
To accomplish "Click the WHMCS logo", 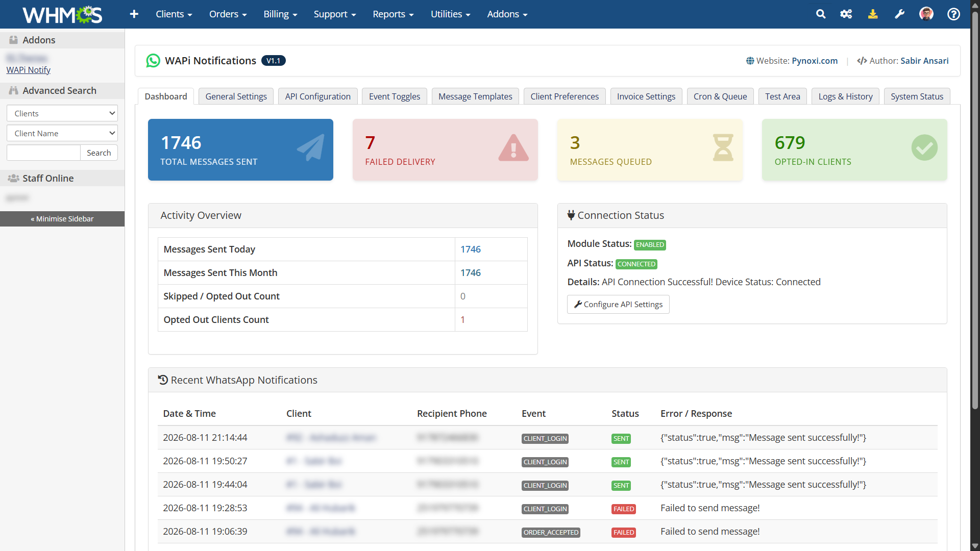I will [62, 14].
